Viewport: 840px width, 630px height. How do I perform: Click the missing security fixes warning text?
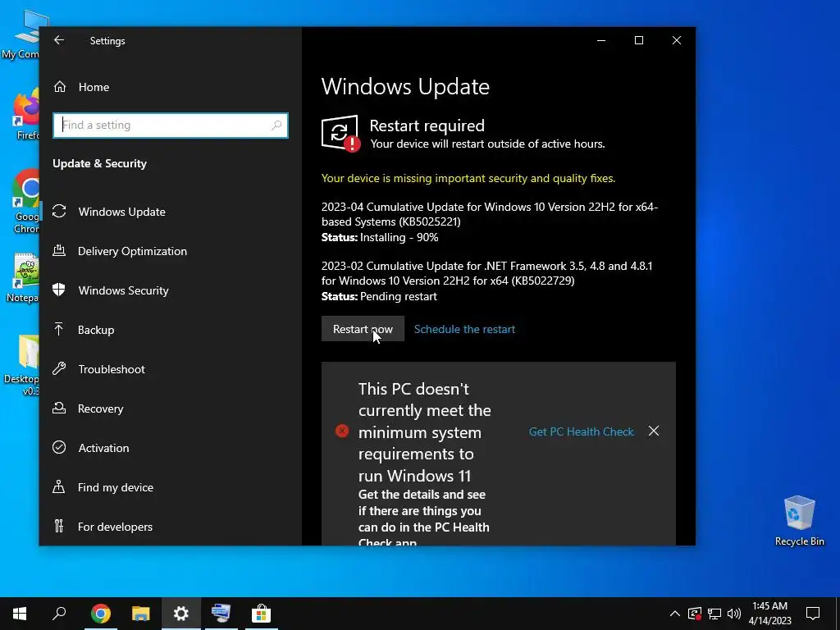[468, 178]
